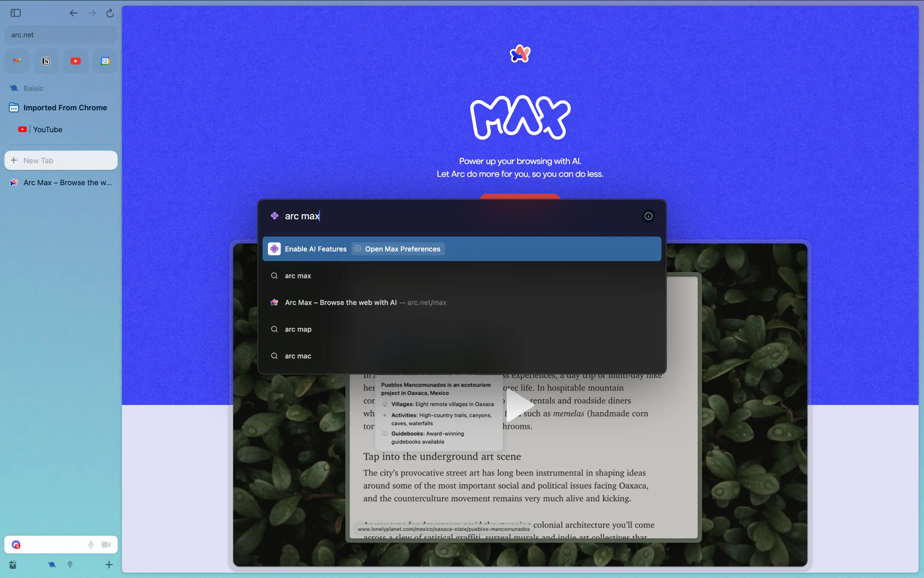Select the 'arc map' search suggestion
Screen dimensions: 924x578
pos(298,329)
